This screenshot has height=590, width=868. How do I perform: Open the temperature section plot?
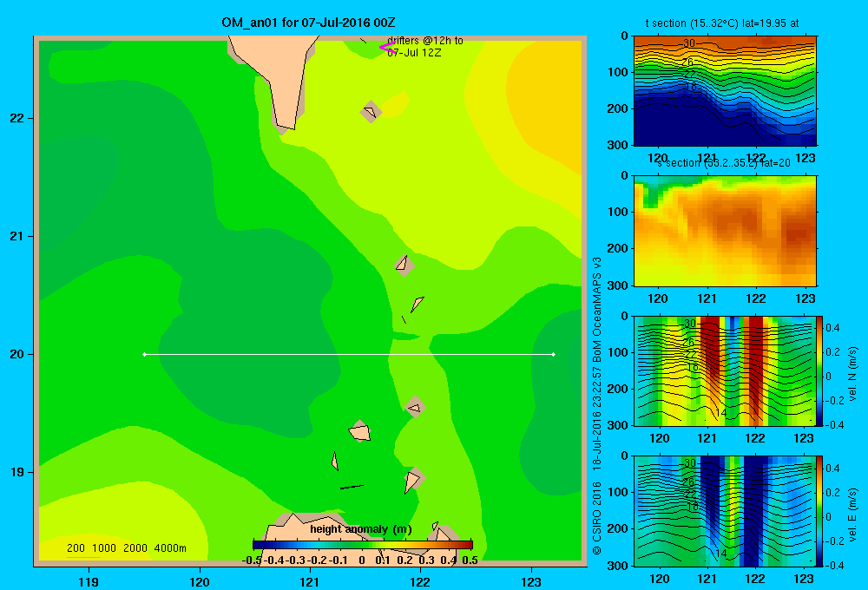pyautogui.click(x=725, y=90)
